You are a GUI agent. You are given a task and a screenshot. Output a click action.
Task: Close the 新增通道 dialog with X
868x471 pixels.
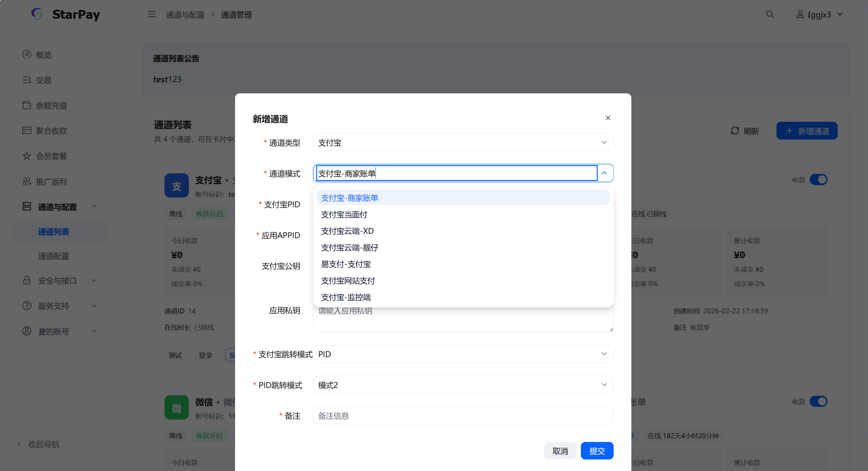point(608,118)
